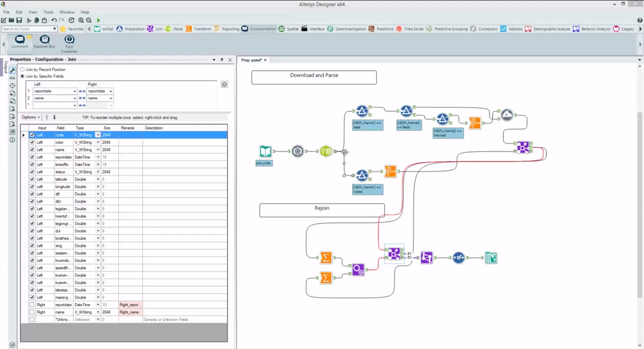Screen dimensions: 644x349
Task: Run the workflow with the green play button
Action: coord(98,20)
